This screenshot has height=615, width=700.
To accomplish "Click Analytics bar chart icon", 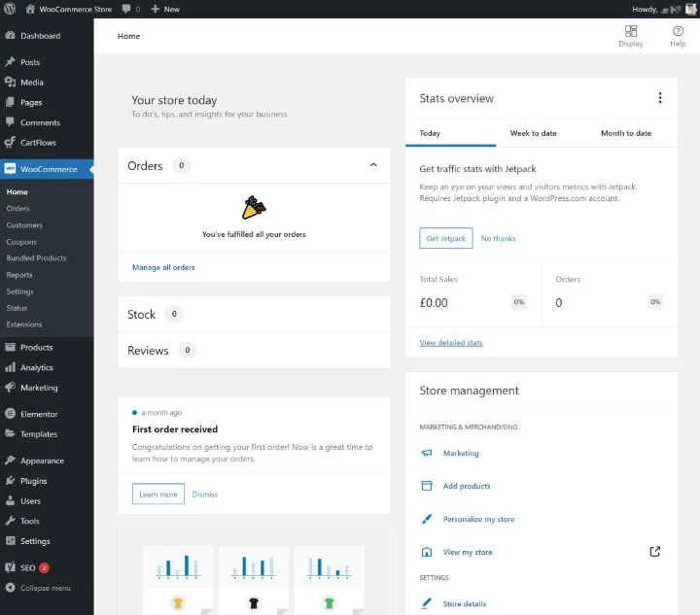I will 11,367.
